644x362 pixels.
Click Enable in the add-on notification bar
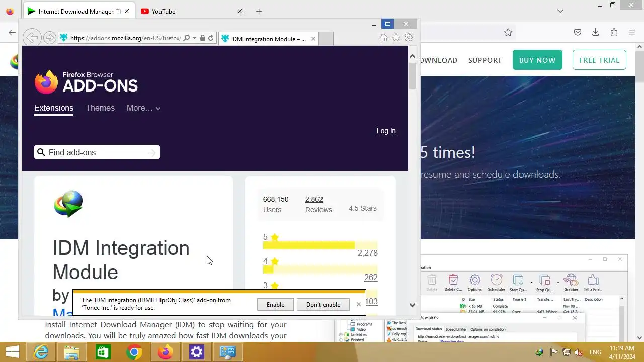275,304
